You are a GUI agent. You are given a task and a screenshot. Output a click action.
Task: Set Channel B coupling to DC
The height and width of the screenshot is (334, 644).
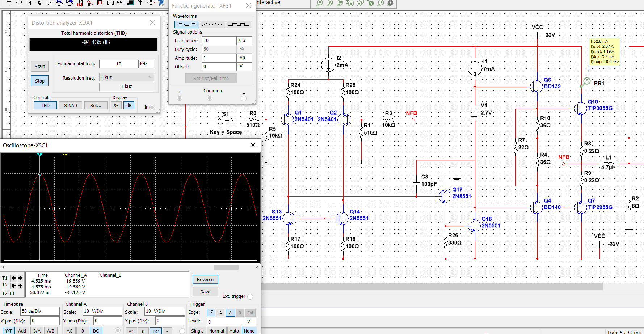coord(156,331)
